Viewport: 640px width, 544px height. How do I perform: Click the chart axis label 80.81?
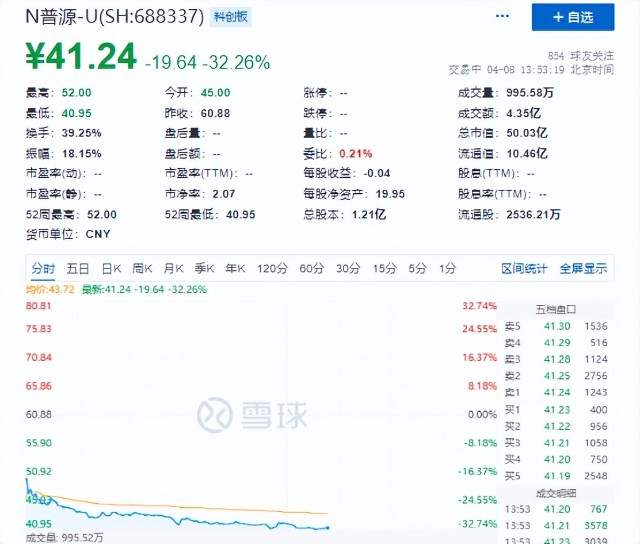(x=39, y=306)
